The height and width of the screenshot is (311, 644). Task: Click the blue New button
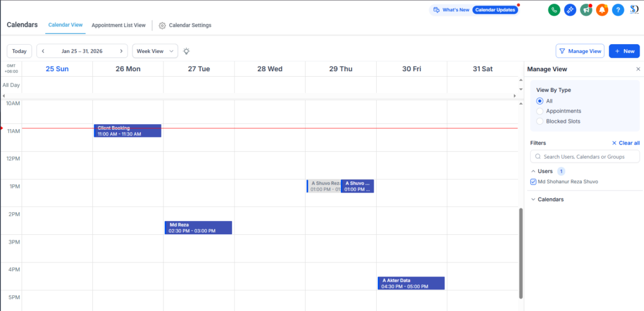(x=624, y=51)
